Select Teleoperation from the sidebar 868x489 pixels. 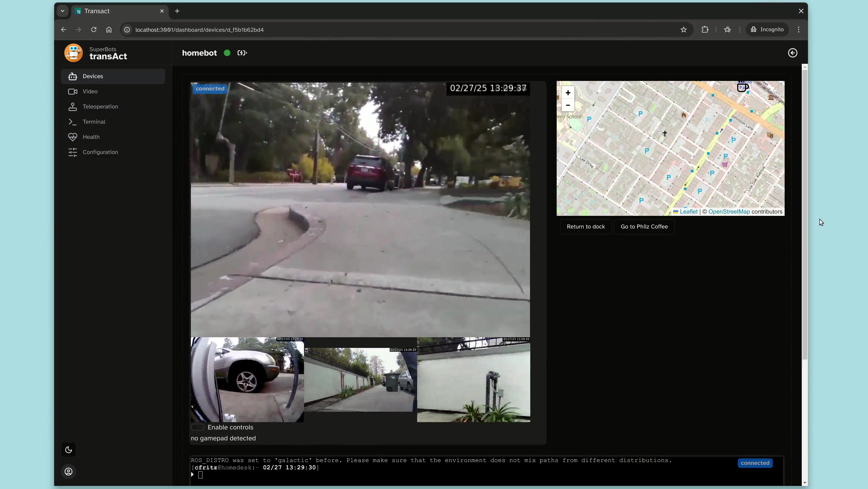100,107
